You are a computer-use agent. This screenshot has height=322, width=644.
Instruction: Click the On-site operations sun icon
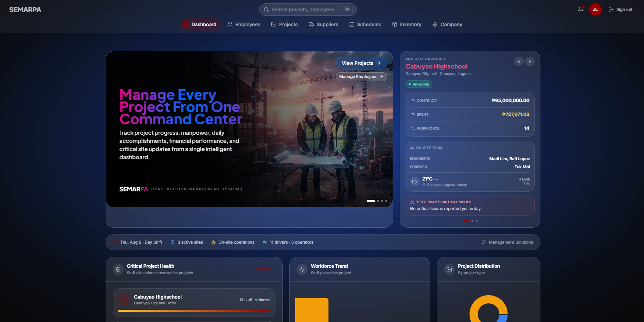click(213, 242)
